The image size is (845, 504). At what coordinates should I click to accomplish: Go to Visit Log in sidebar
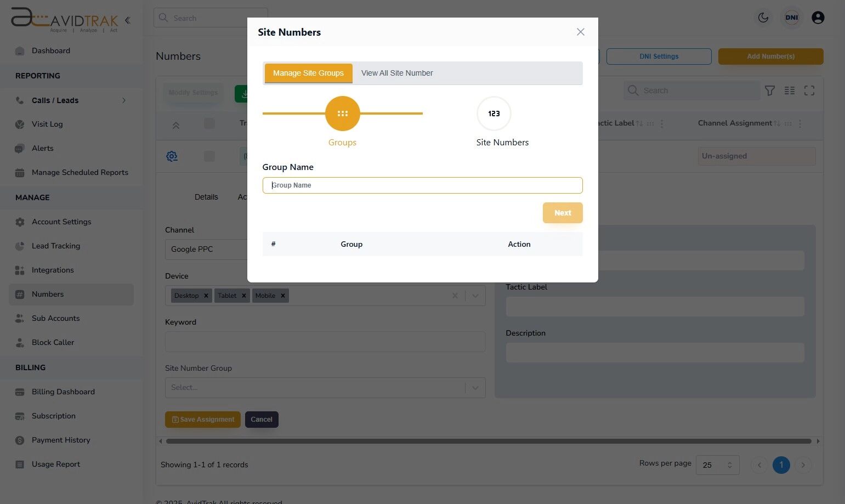(47, 124)
